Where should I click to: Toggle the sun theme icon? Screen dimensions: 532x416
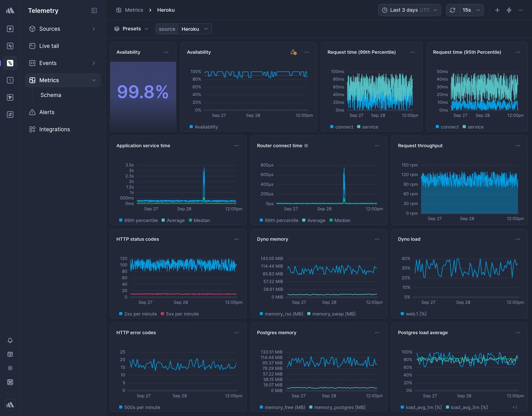(10, 368)
